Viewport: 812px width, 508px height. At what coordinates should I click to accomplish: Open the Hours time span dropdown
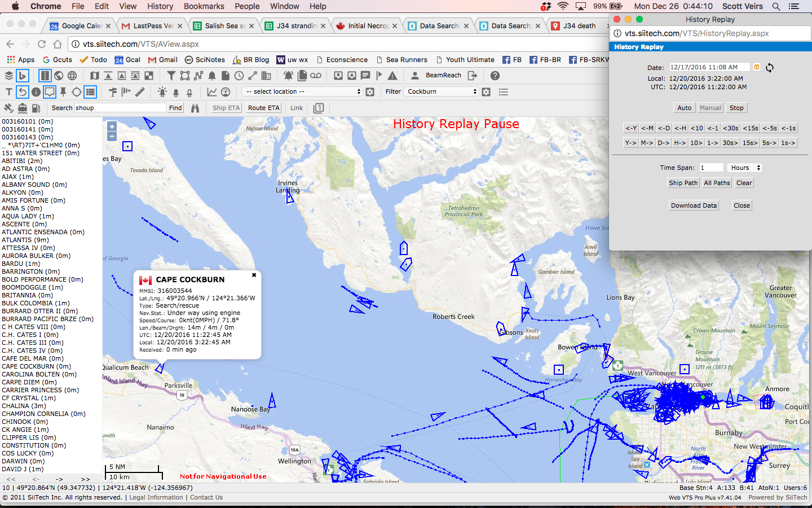point(745,168)
